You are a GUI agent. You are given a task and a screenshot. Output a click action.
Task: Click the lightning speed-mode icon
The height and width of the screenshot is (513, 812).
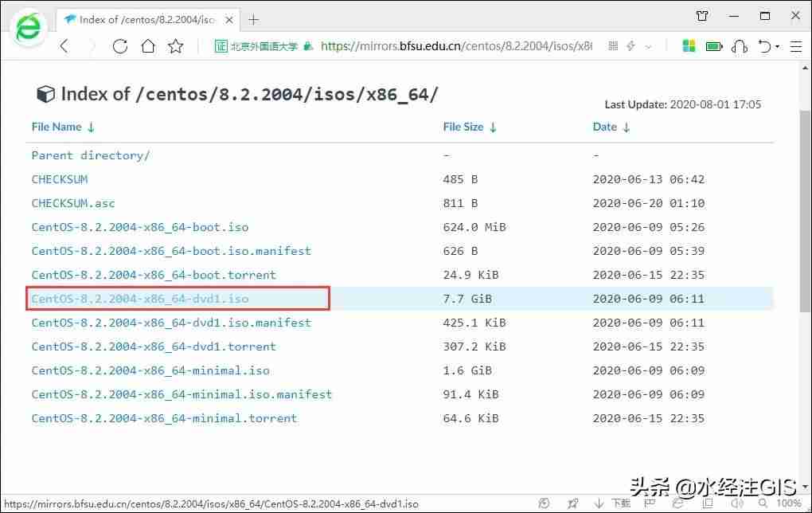tap(630, 46)
